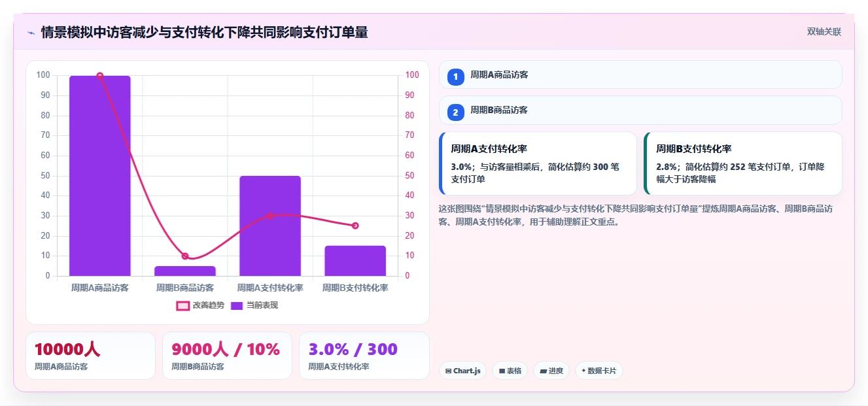Screen dimensions: 868x406
Task: Click the 9000人 / 10% stat card
Action: click(227, 356)
